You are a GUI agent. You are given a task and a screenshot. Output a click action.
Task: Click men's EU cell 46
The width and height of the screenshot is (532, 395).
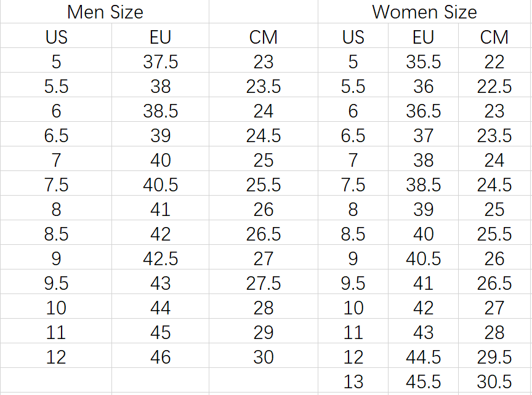point(160,357)
